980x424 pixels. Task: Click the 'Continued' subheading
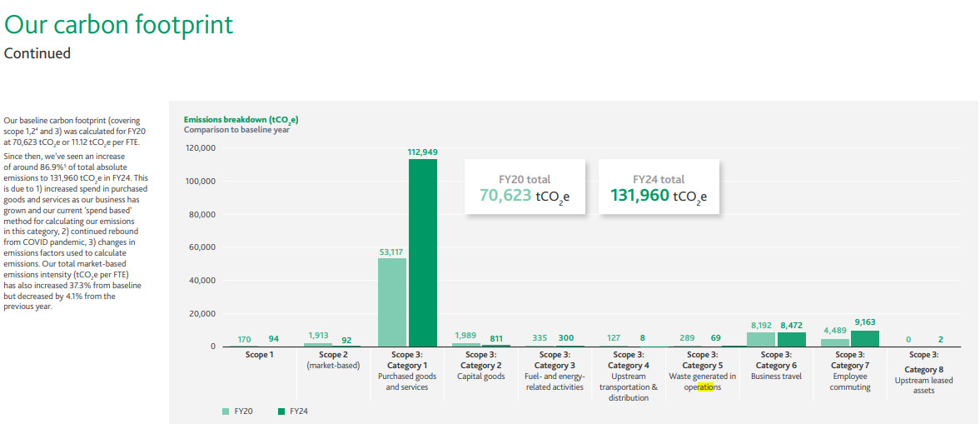point(37,53)
